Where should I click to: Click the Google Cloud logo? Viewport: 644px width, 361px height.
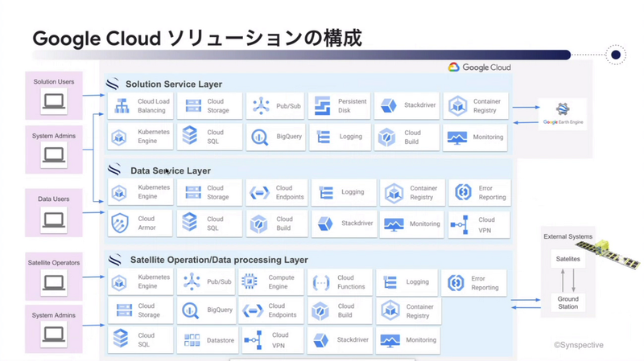click(x=479, y=68)
